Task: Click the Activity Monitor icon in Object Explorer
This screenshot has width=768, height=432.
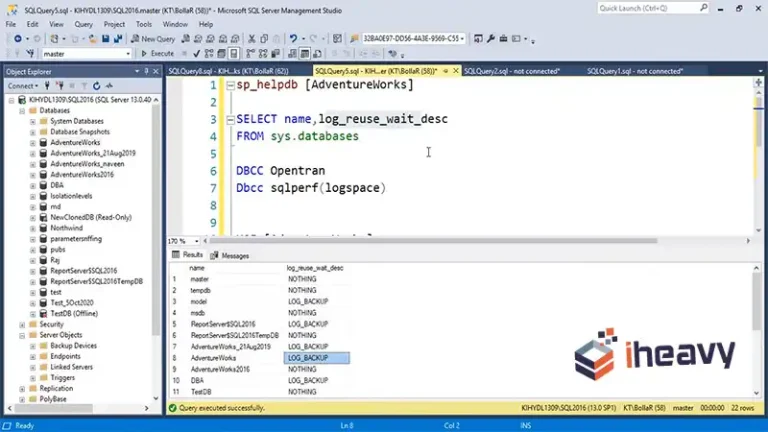Action: (109, 86)
